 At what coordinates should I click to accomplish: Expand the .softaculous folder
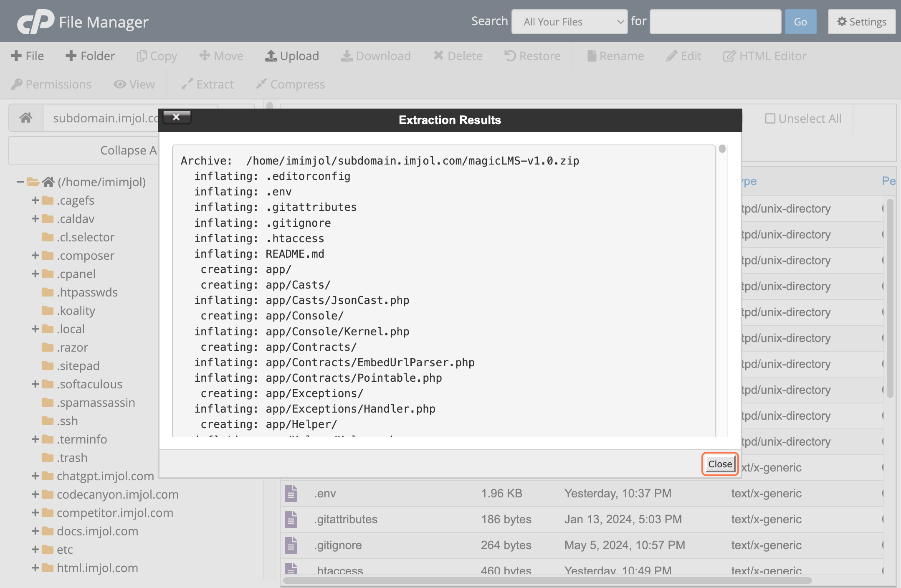[x=35, y=384]
